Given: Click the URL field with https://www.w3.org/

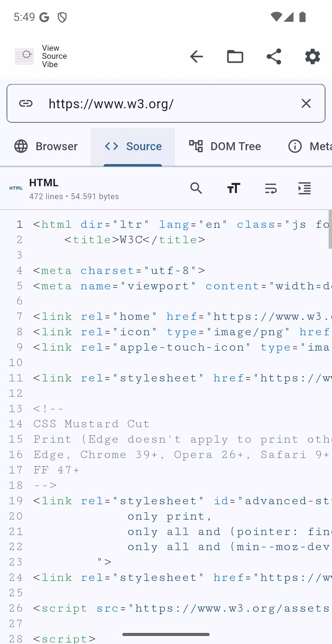Looking at the screenshot, I should 166,103.
